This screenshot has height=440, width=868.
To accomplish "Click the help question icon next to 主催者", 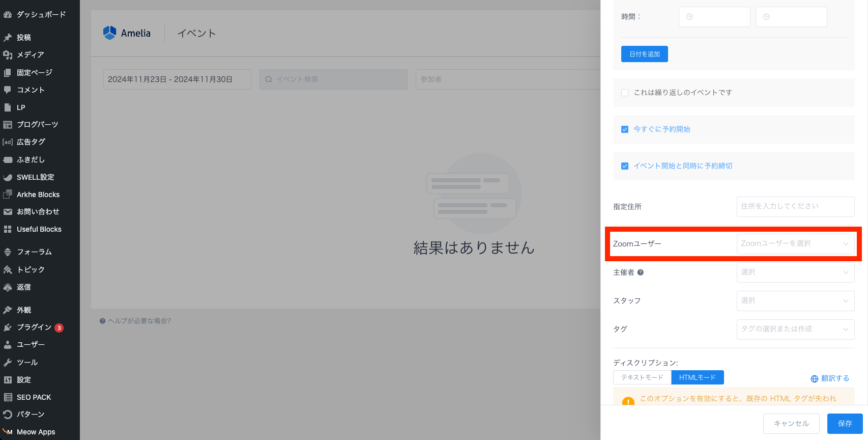I will click(x=641, y=272).
